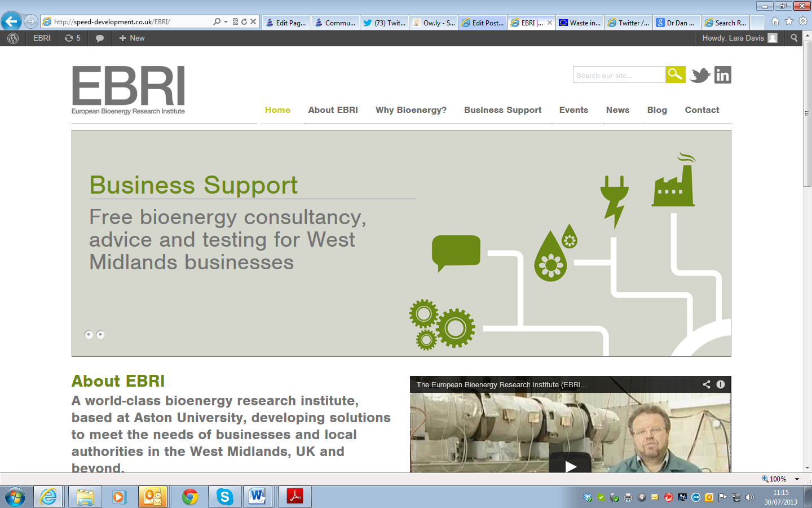Open Skype from taskbar

point(225,497)
